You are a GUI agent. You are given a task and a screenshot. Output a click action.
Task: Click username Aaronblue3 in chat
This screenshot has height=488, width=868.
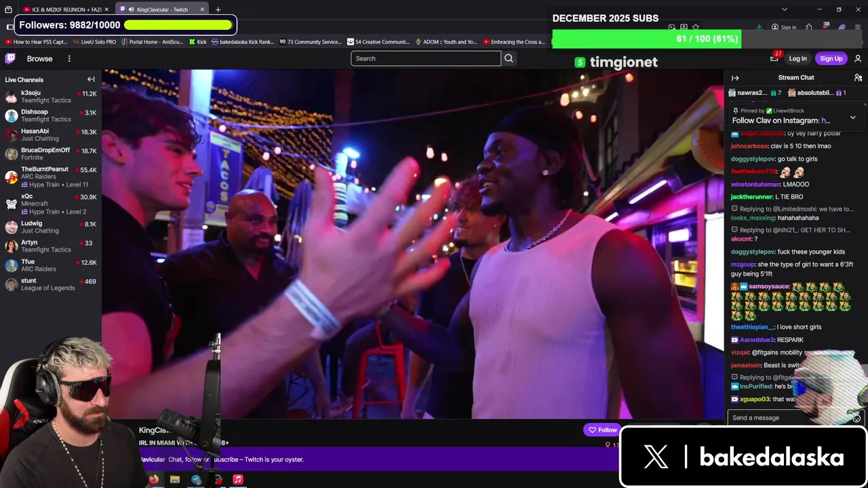[757, 340]
